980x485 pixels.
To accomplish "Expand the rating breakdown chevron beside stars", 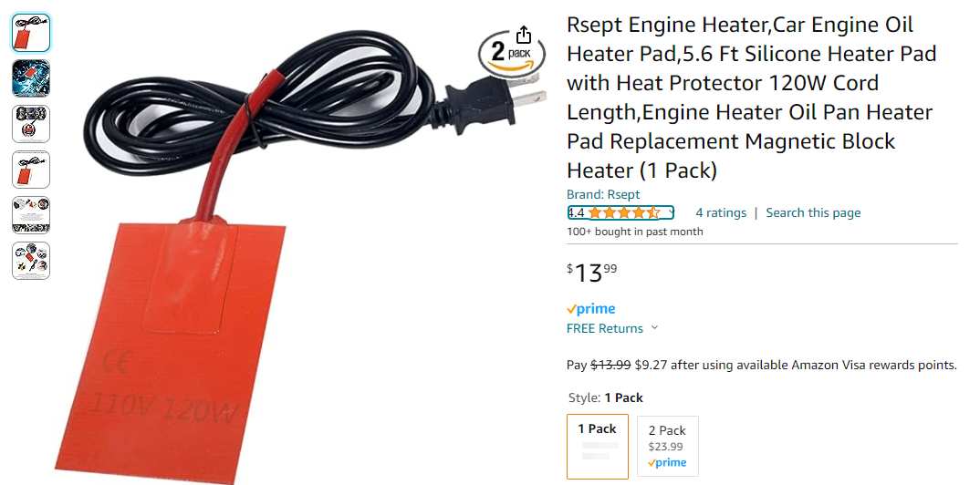I will 670,212.
